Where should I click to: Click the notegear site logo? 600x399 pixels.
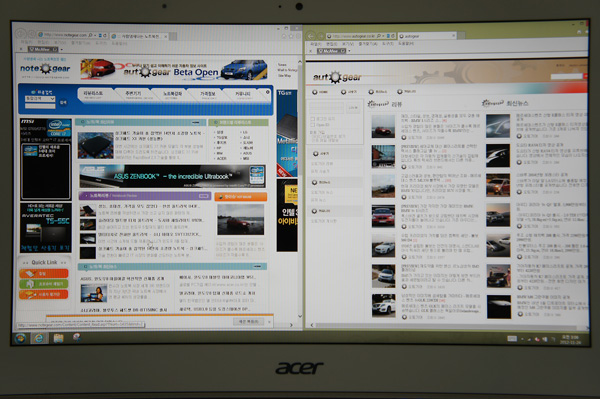coord(45,69)
